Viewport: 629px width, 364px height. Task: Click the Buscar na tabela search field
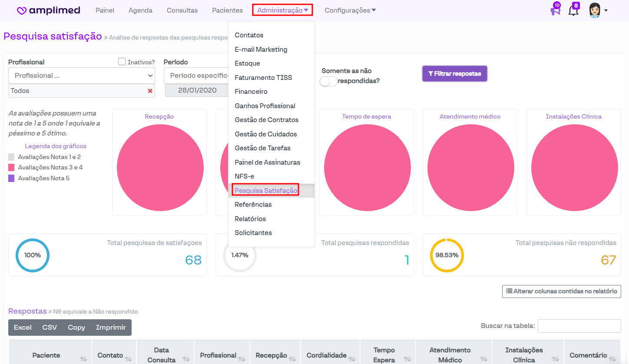click(579, 326)
